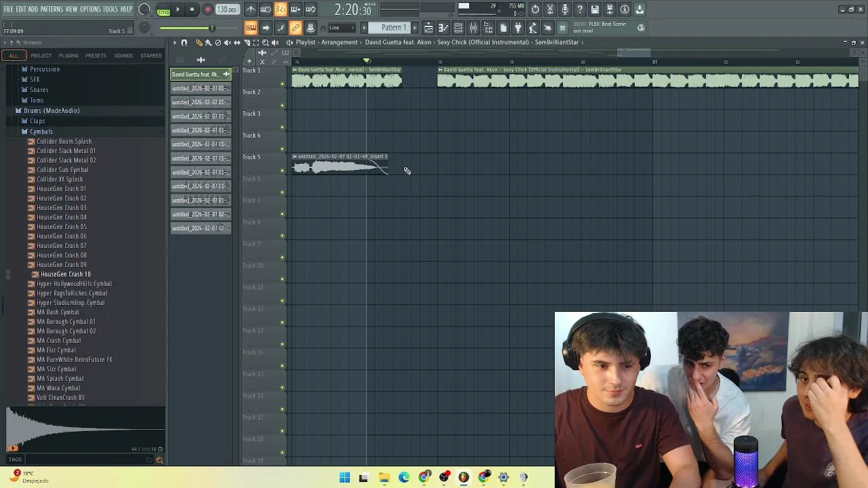Click the one-click audio recording microphone icon
868x488 pixels.
tap(565, 9)
